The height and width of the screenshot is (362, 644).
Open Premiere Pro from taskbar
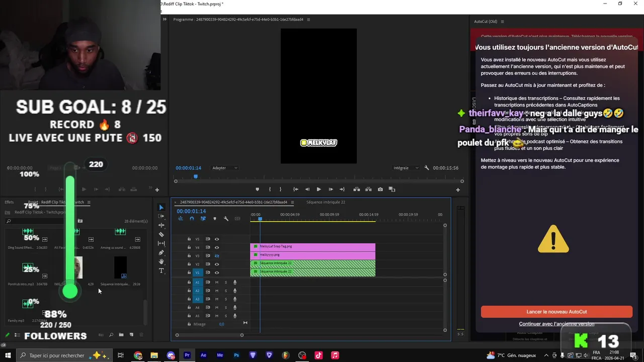[187, 355]
